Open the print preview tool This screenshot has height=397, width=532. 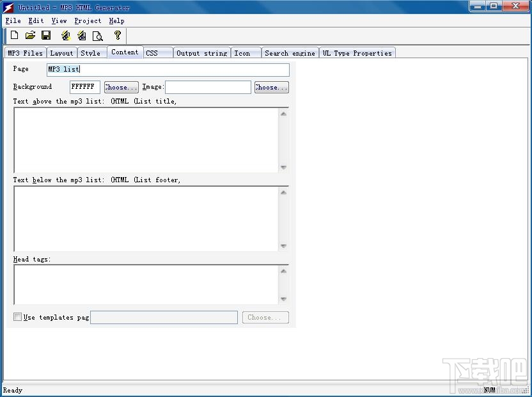(x=98, y=36)
